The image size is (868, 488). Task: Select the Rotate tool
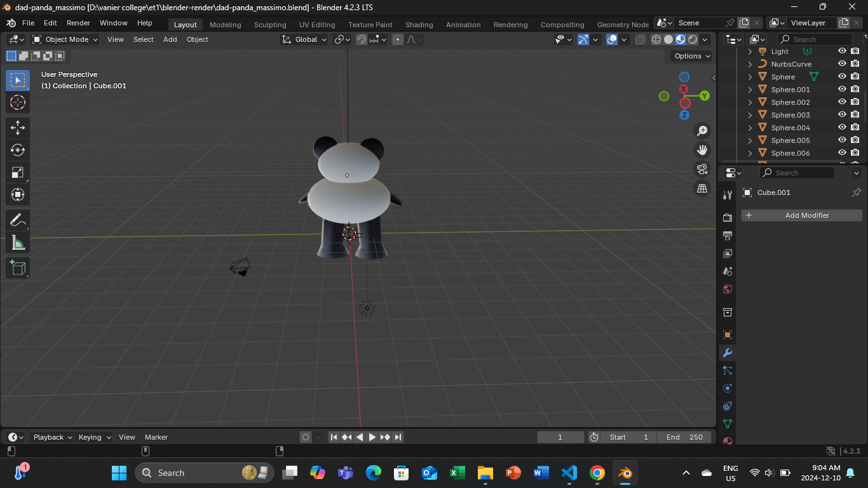pyautogui.click(x=18, y=150)
